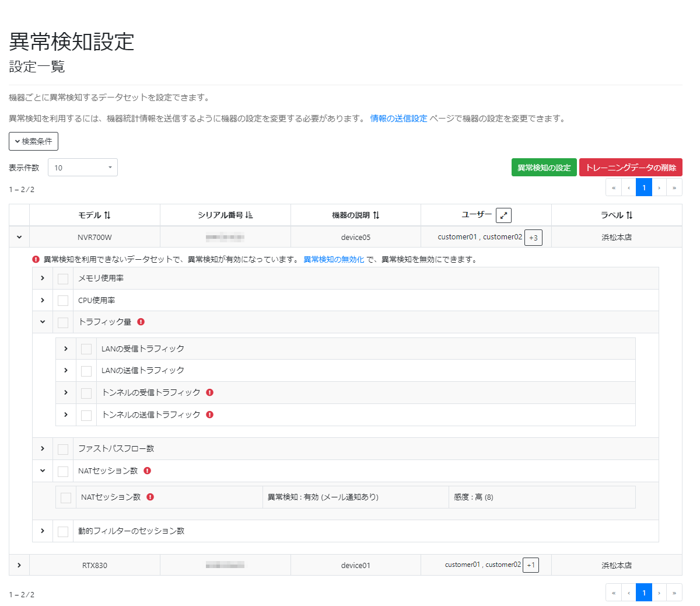Viewport: 700px width, 606px height.
Task: Collapse the トラフィック量 subtree
Action: pyautogui.click(x=41, y=322)
